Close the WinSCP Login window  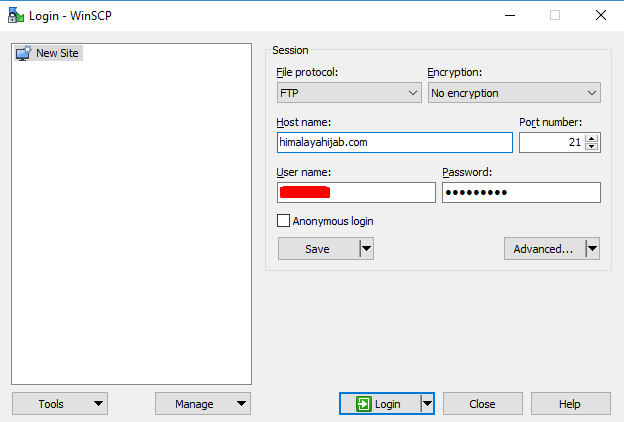pyautogui.click(x=601, y=16)
